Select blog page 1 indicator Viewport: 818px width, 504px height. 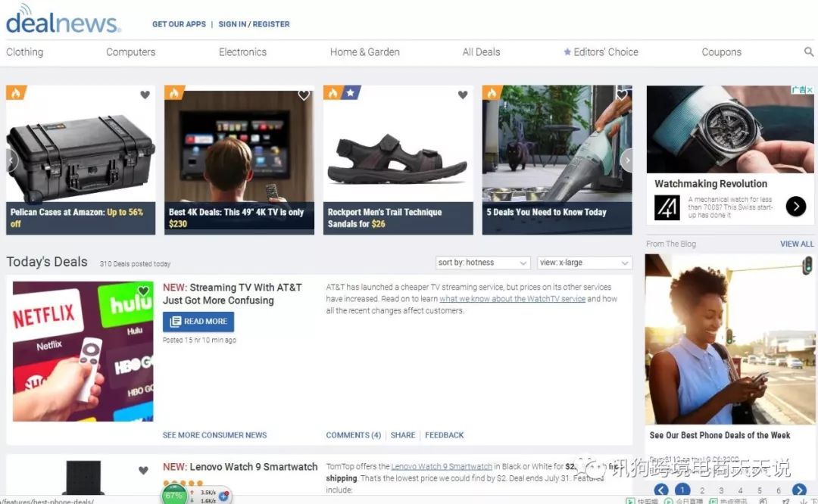click(x=682, y=490)
